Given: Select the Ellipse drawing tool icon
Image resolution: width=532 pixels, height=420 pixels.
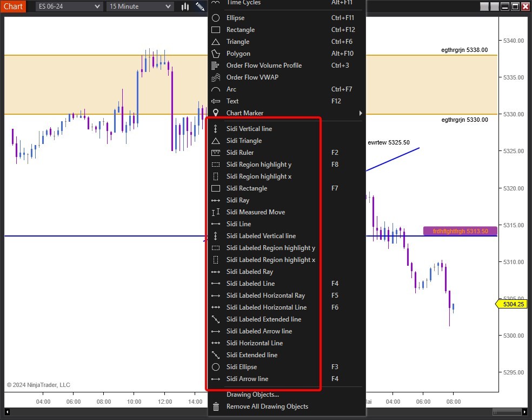Looking at the screenshot, I should (215, 18).
